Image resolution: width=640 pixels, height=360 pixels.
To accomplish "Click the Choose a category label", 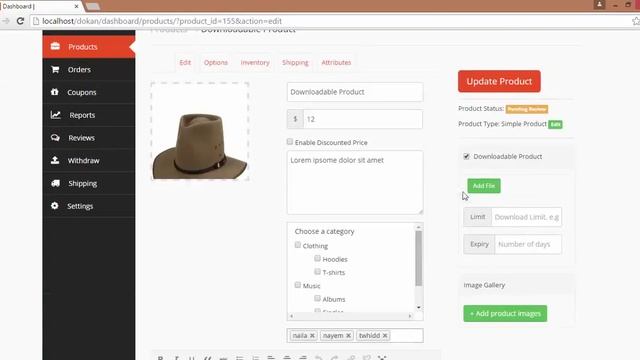I will coord(324,231).
